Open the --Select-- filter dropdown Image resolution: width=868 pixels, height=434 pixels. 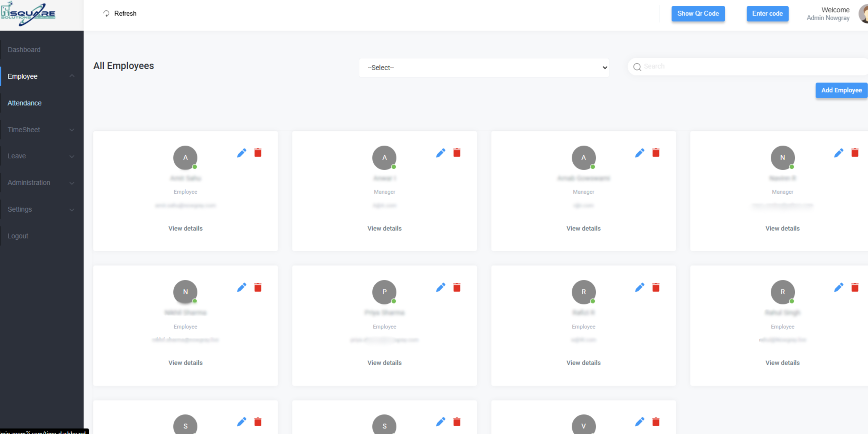(x=484, y=68)
